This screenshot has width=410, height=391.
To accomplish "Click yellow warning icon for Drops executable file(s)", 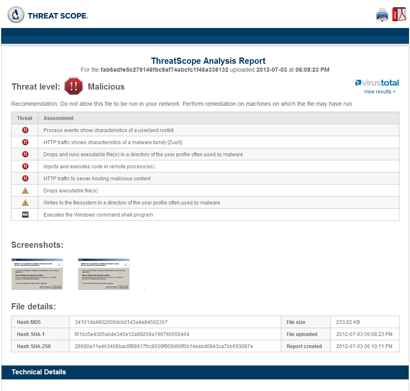I will (25, 191).
